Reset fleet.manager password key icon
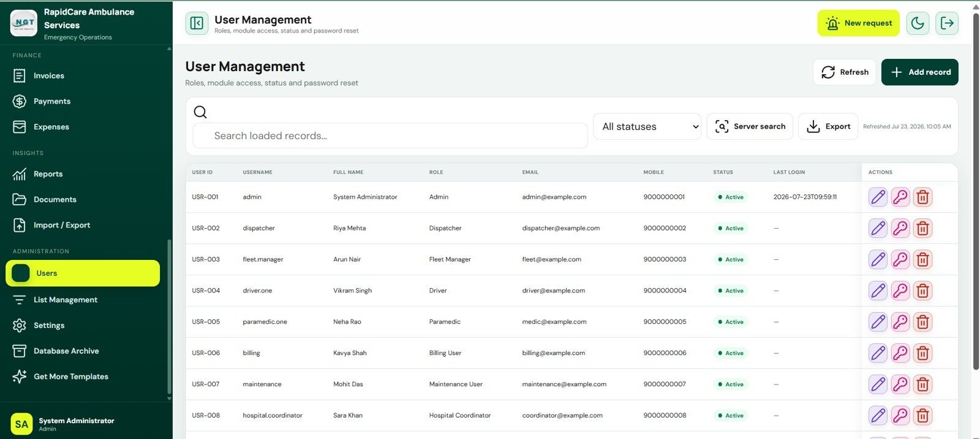 [x=900, y=259]
